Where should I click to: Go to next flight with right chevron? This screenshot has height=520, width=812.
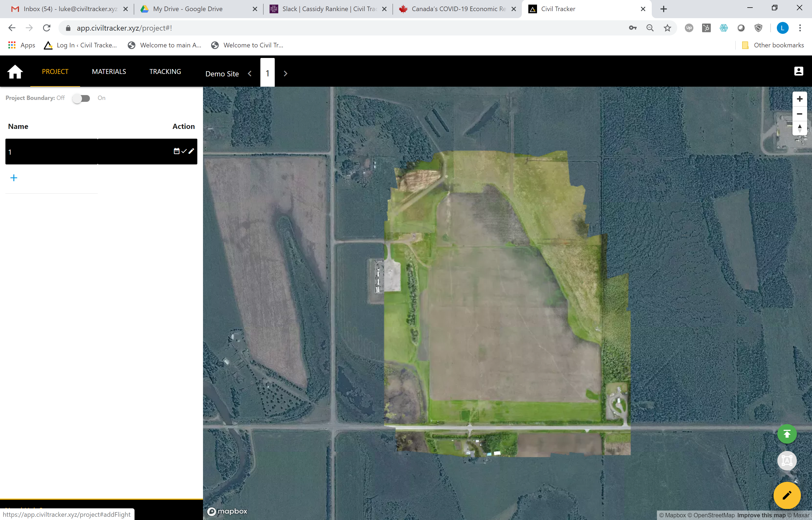(285, 74)
